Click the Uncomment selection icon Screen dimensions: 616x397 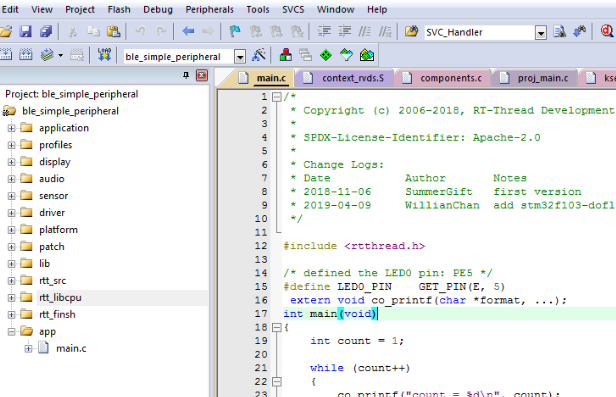(x=385, y=31)
